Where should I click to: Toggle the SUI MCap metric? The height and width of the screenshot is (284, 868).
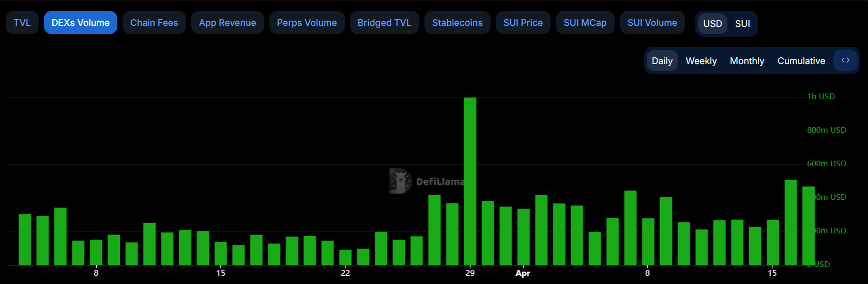coord(585,23)
